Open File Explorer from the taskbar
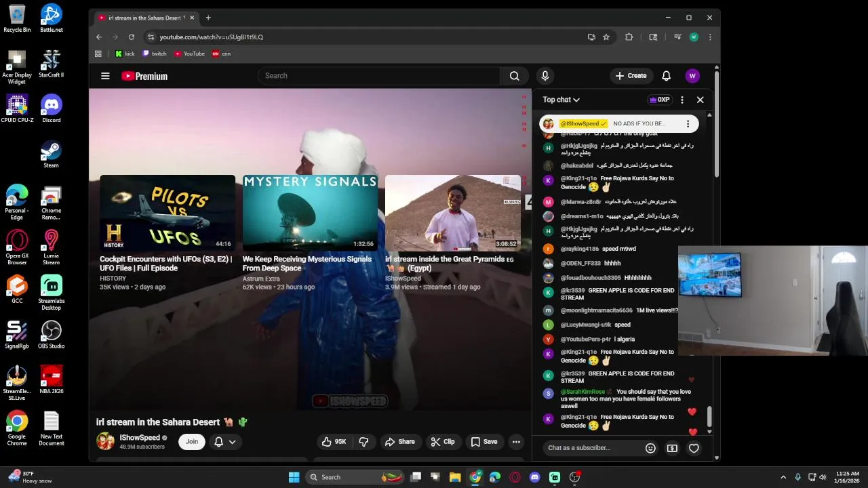The width and height of the screenshot is (868, 488). (x=455, y=477)
